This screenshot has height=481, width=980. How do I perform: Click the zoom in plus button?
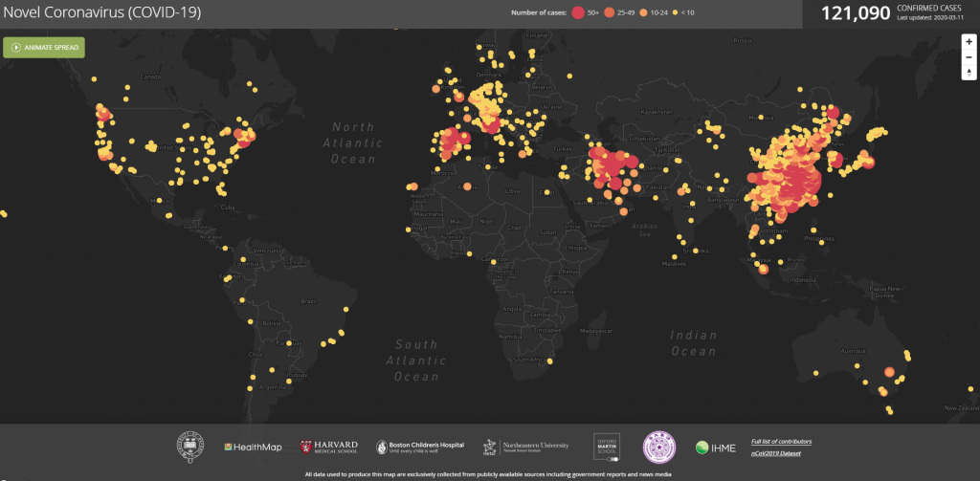click(969, 41)
